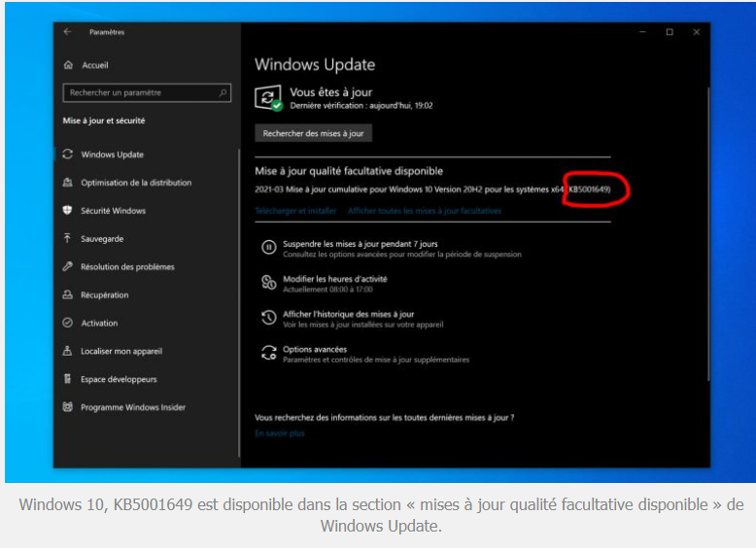Viewport: 756px width, 551px height.
Task: Open Afficher toutes les mises à jour facultatives
Action: tap(425, 211)
